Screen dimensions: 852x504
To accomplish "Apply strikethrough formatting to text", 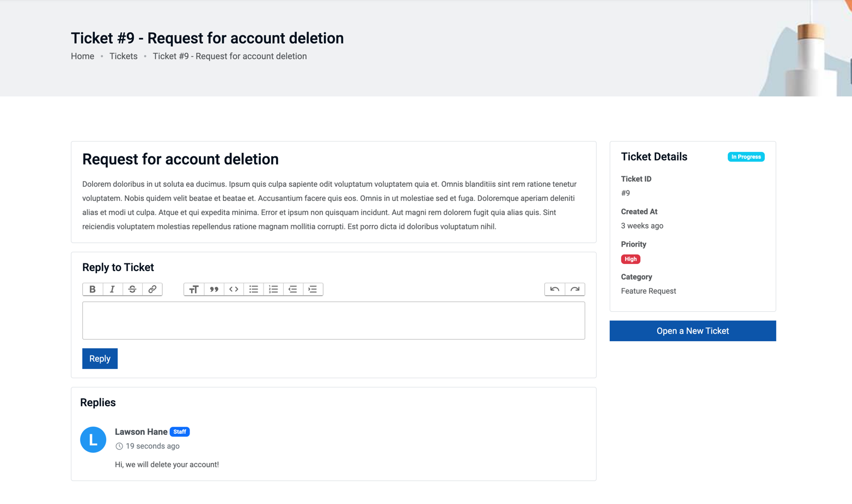I will (132, 289).
